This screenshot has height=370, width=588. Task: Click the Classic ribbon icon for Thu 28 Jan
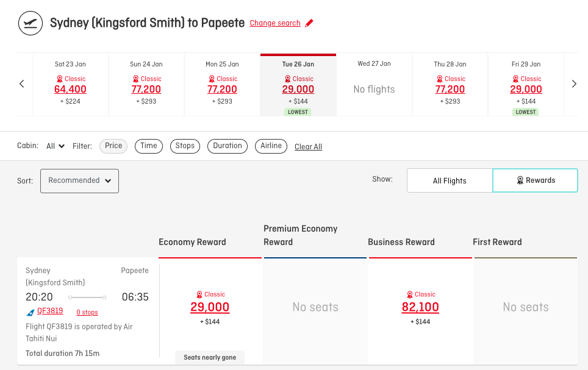point(440,79)
